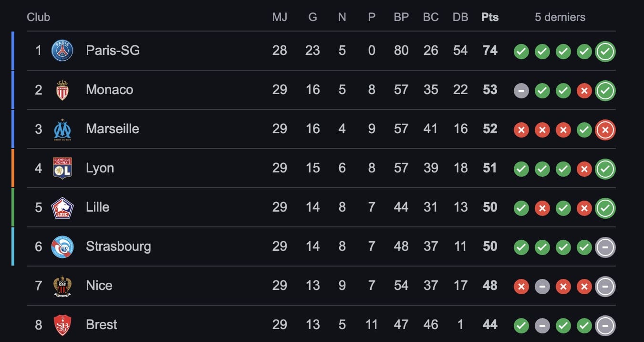Click the Paris-SG club crest
Viewport: 644px width, 342px height.
point(62,51)
